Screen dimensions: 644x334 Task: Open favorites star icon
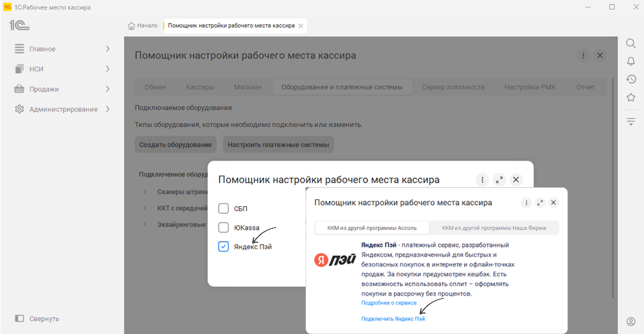(x=631, y=97)
